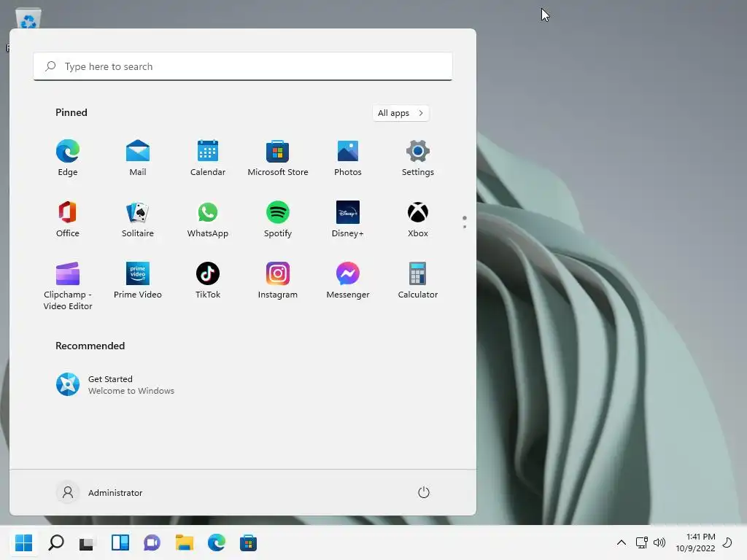Launch Messenger
Image resolution: width=747 pixels, height=560 pixels.
point(348,281)
